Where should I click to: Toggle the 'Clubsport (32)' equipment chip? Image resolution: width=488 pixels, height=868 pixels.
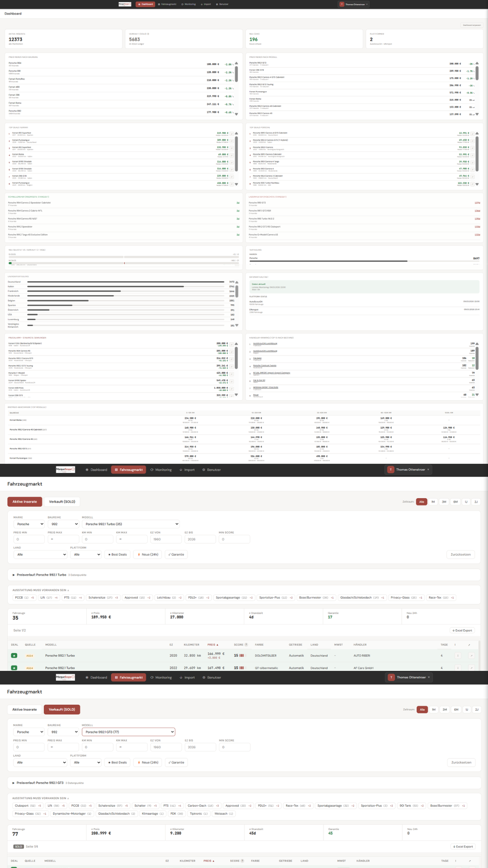click(x=28, y=805)
